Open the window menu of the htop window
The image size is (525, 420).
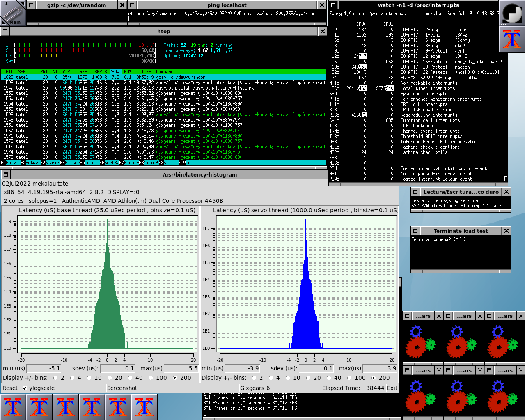(5, 31)
